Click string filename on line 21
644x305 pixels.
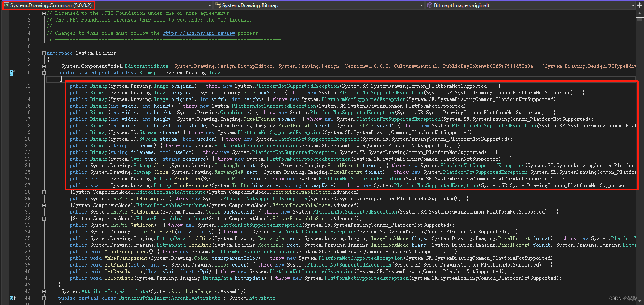pos(132,146)
